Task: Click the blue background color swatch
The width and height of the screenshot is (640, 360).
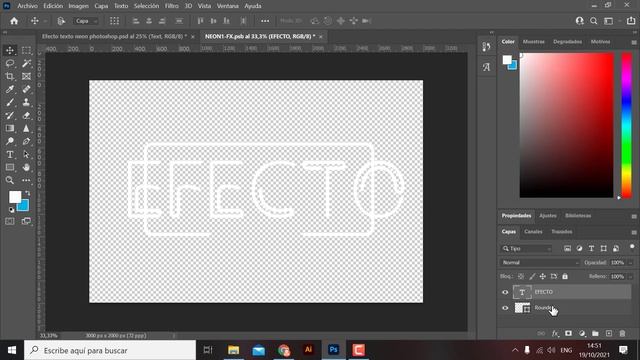Action: [24, 207]
